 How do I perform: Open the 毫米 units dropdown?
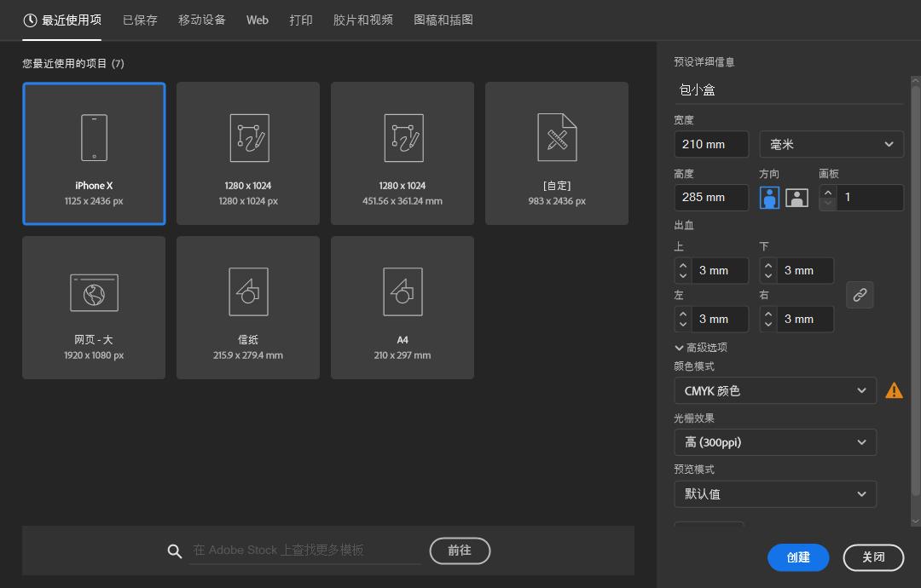(831, 144)
